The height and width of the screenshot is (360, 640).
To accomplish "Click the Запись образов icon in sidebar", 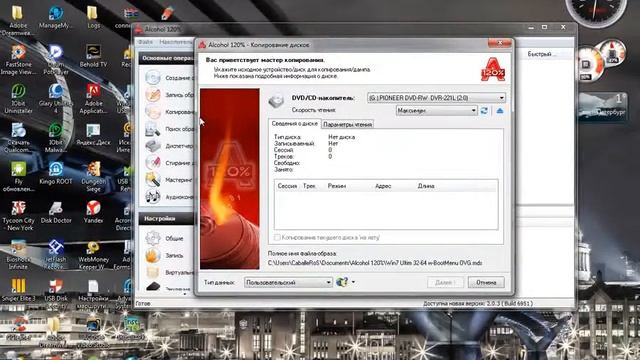I will (153, 94).
